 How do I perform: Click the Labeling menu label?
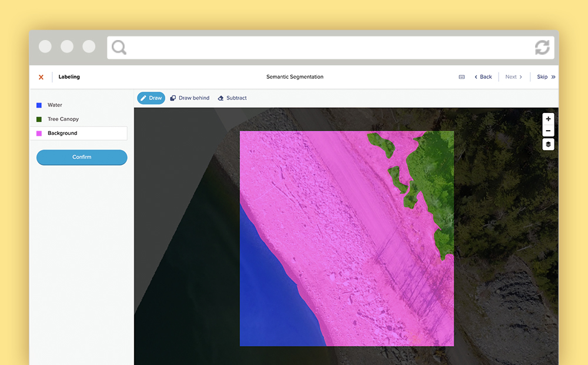pos(69,77)
